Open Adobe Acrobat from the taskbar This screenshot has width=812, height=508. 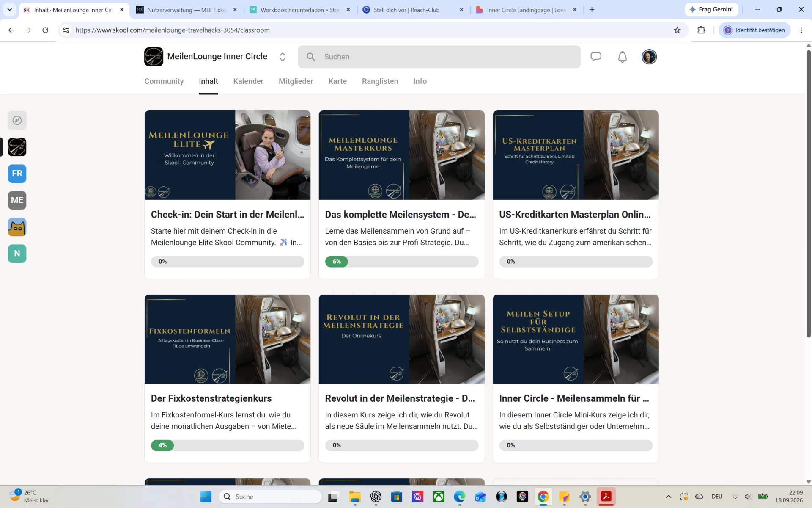pos(606,497)
